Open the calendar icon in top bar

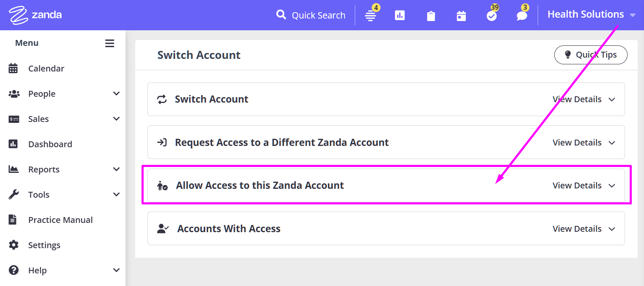point(461,16)
